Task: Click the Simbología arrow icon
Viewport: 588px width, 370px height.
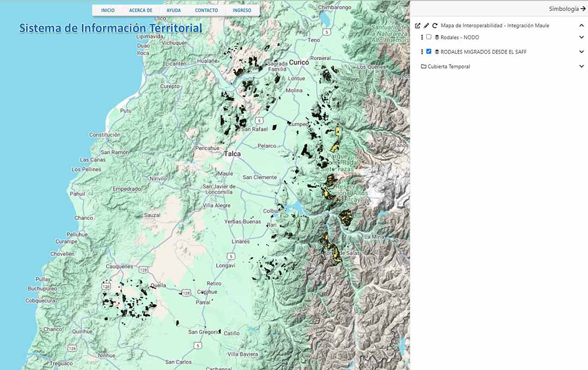Action: (583, 9)
